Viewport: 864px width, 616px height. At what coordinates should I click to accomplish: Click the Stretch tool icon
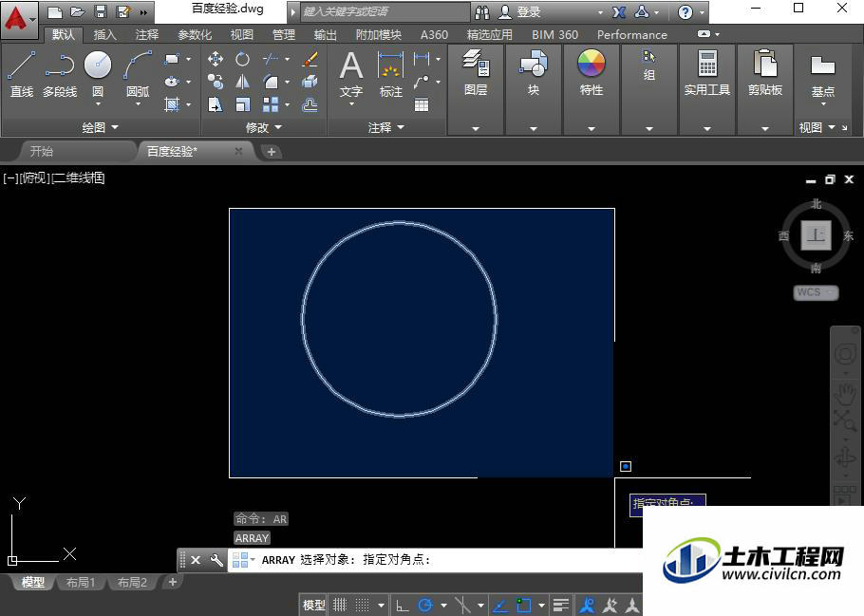pos(216,104)
